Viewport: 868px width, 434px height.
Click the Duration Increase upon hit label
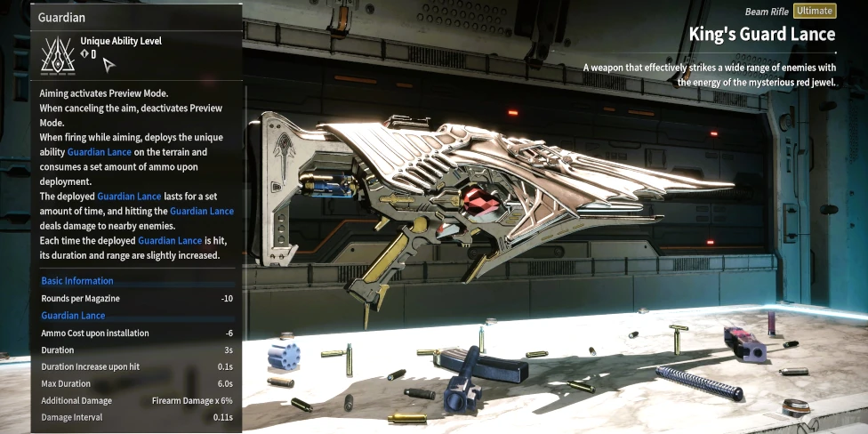(90, 366)
